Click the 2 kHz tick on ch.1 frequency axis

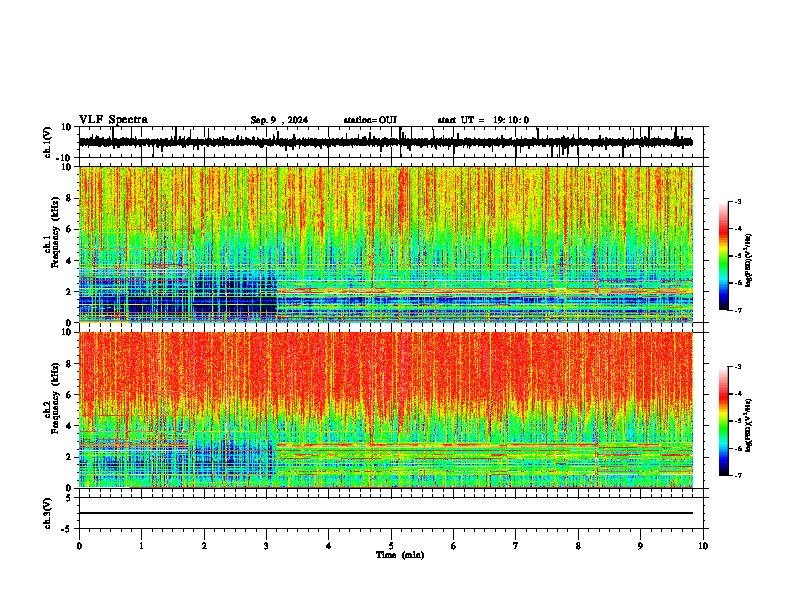[70, 292]
